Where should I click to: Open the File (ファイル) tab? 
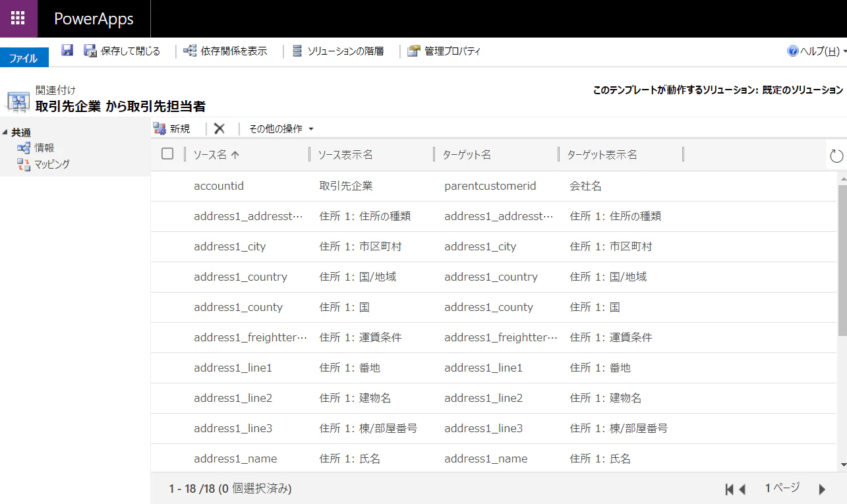click(x=24, y=58)
